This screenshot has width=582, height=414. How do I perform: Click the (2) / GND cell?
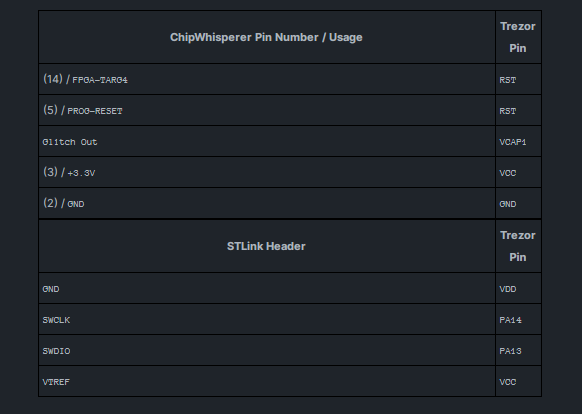[x=267, y=203]
